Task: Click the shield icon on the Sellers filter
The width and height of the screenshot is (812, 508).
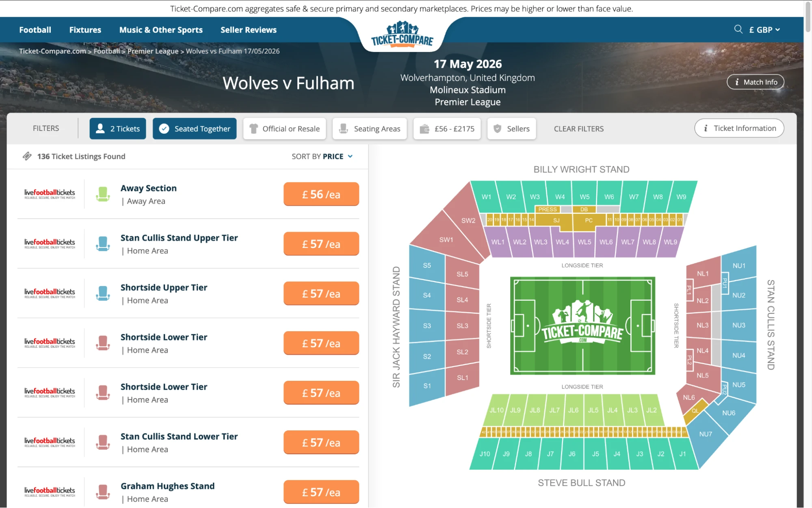Action: point(498,128)
